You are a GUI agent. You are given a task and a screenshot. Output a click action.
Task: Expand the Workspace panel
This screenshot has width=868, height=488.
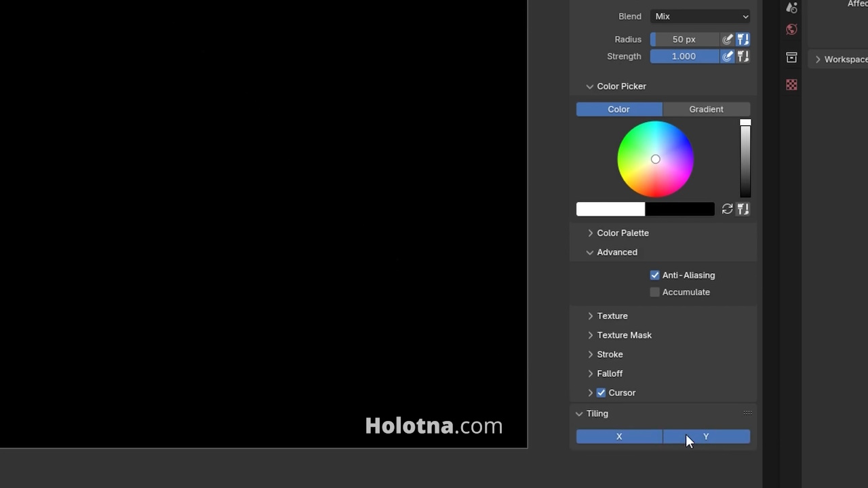[x=818, y=60]
